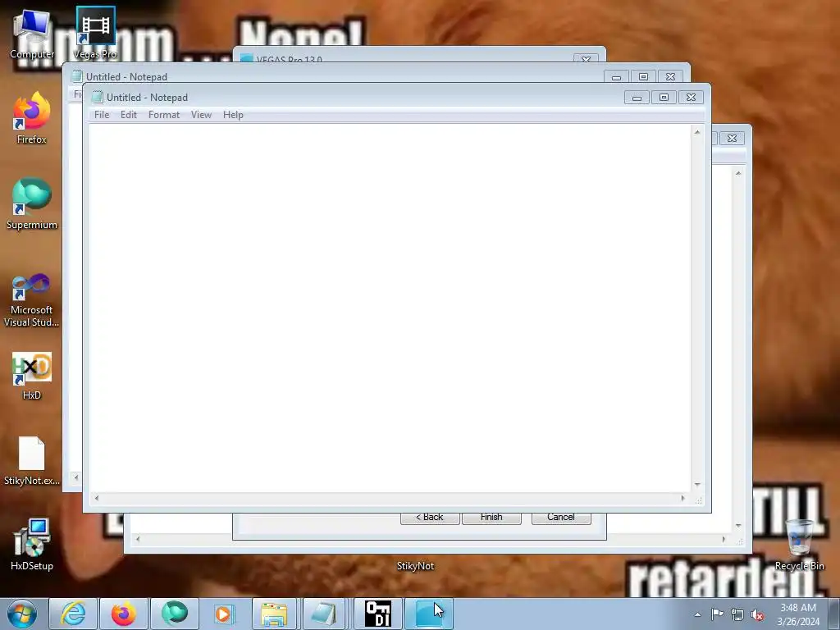Select the HxDSetup installer icon

(32, 544)
